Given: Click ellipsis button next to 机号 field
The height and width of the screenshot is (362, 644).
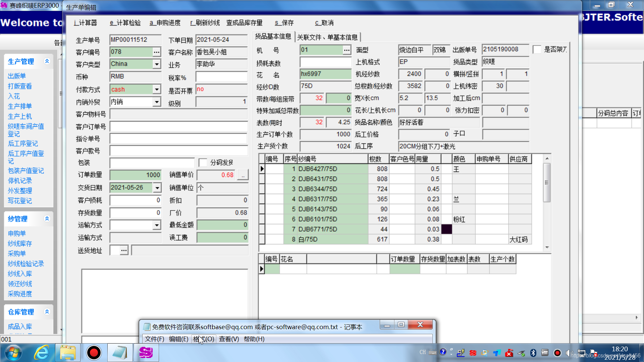Looking at the screenshot, I should (x=346, y=50).
